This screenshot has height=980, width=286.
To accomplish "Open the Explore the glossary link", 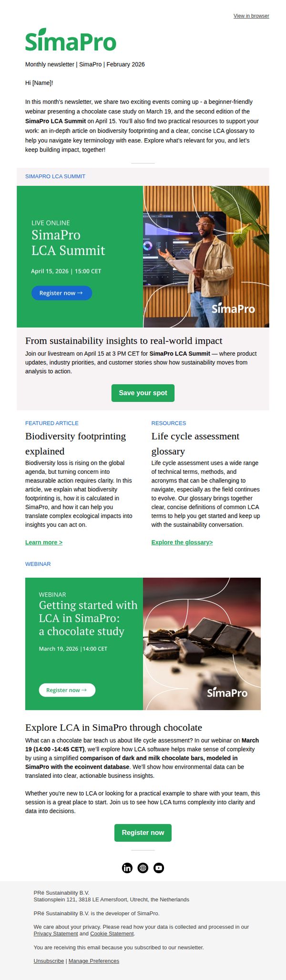I will [x=182, y=542].
